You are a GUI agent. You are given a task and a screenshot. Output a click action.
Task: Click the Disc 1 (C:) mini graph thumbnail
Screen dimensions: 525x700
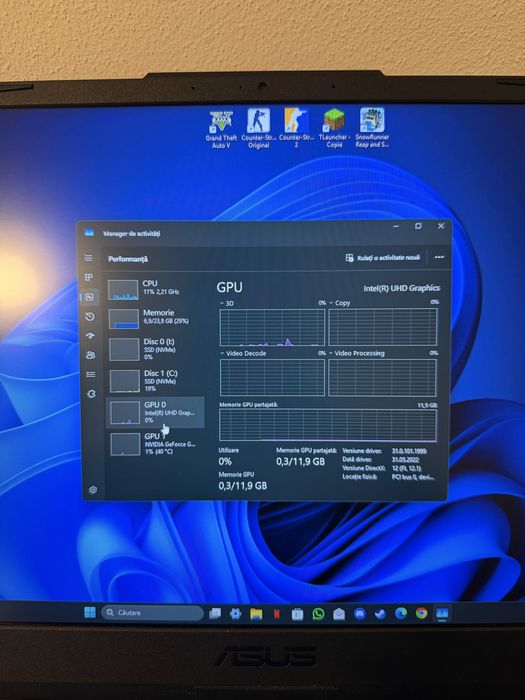point(125,381)
